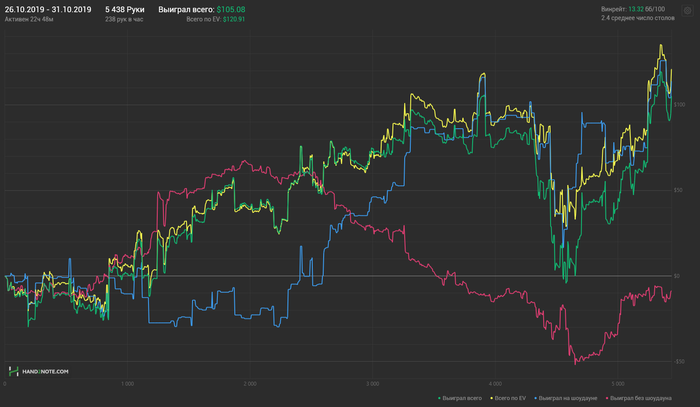Click the 1 000 x-axis label
The image size is (700, 407).
tap(127, 384)
